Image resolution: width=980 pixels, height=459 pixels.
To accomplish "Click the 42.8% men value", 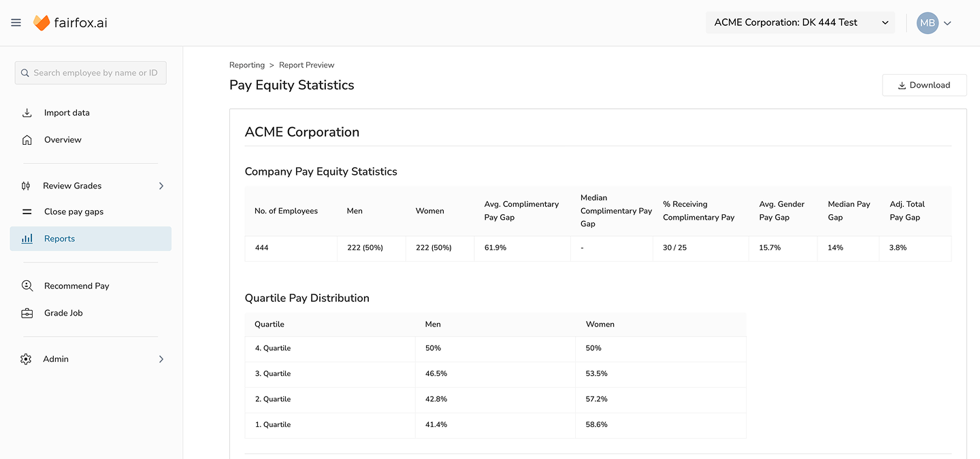I will (436, 399).
